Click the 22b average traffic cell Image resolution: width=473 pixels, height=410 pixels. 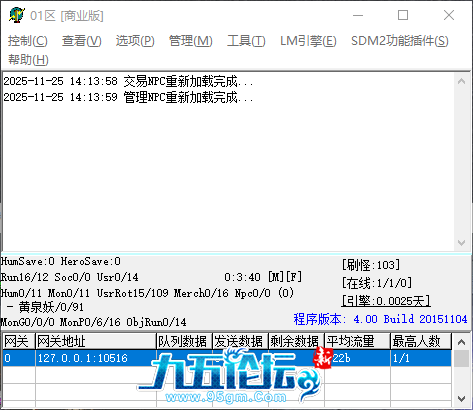tap(357, 358)
